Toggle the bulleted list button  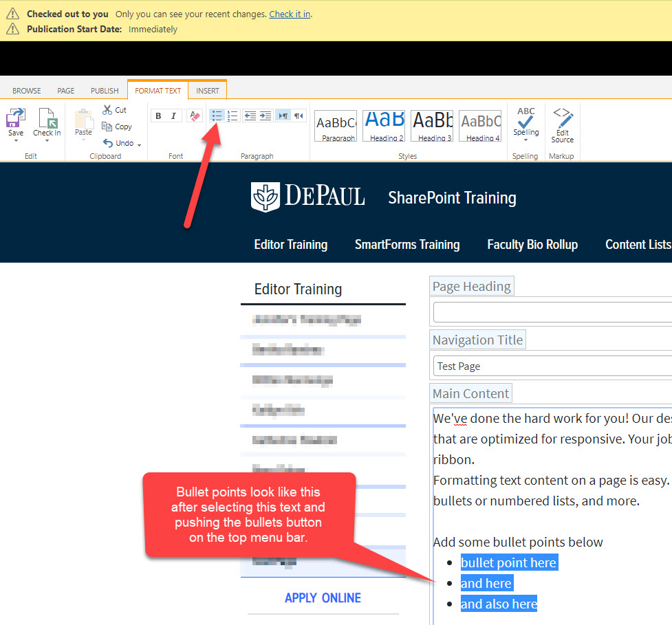(x=217, y=116)
